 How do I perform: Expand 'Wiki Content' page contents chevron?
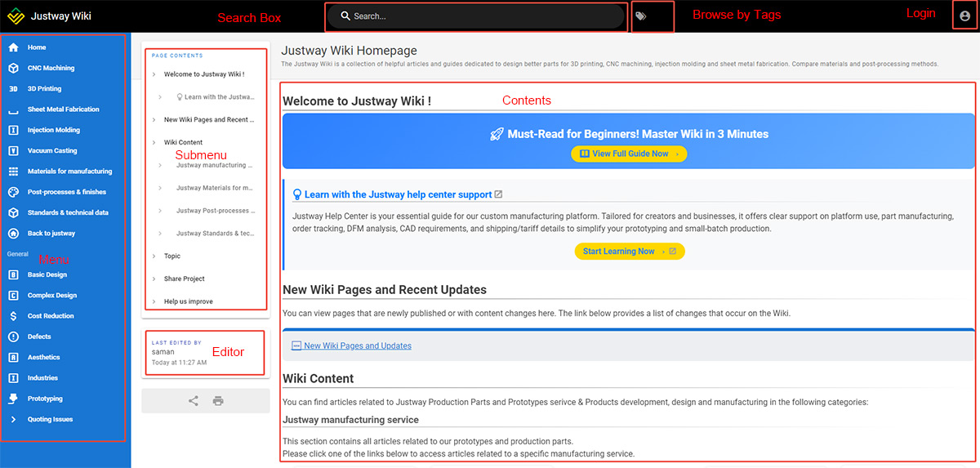pos(154,142)
